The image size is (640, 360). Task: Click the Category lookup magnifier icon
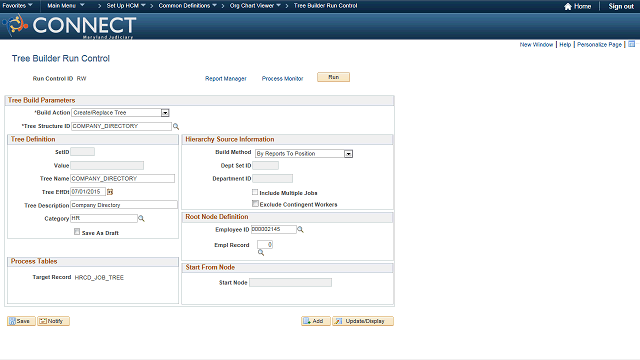point(141,219)
